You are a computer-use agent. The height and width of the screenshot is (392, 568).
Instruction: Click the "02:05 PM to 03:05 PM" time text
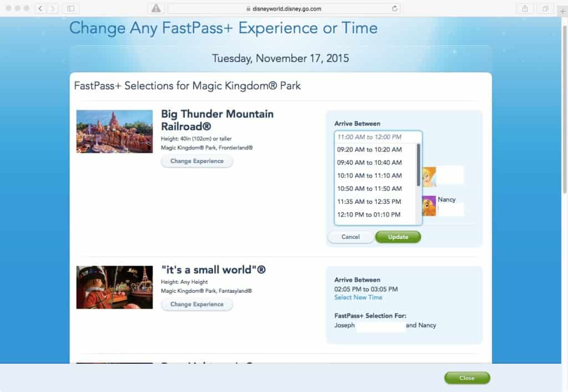[x=366, y=289]
